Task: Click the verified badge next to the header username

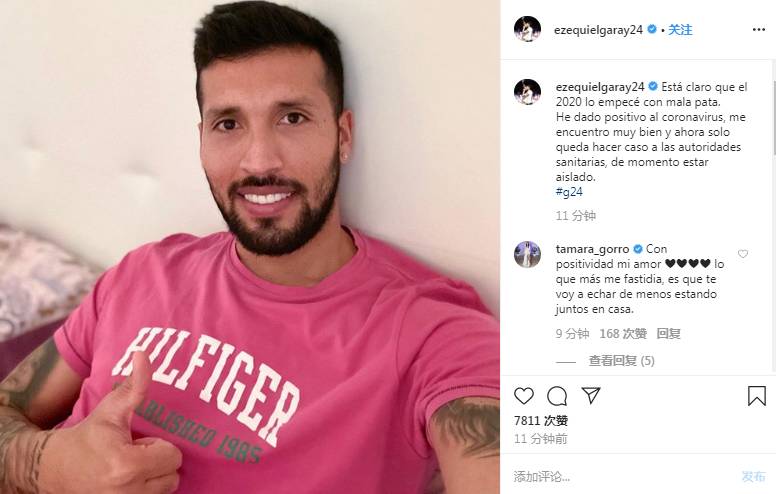Action: click(652, 29)
